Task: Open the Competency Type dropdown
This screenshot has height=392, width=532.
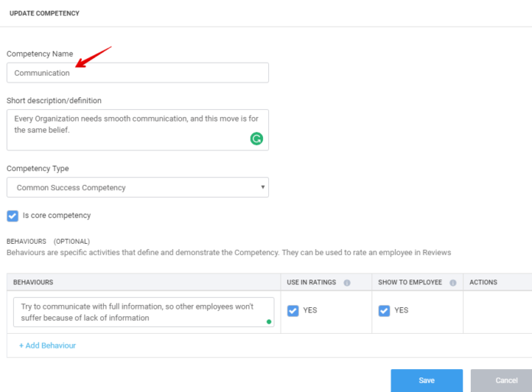Action: [x=138, y=187]
